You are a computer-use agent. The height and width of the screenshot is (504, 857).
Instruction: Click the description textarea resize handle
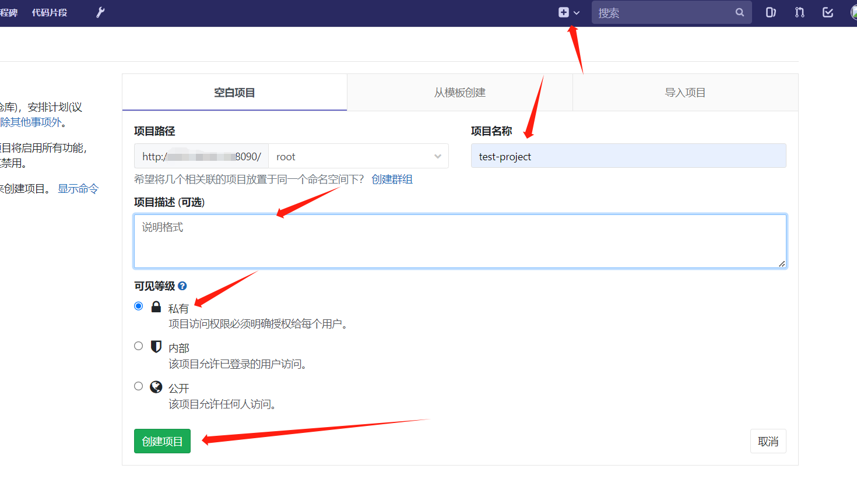point(782,264)
